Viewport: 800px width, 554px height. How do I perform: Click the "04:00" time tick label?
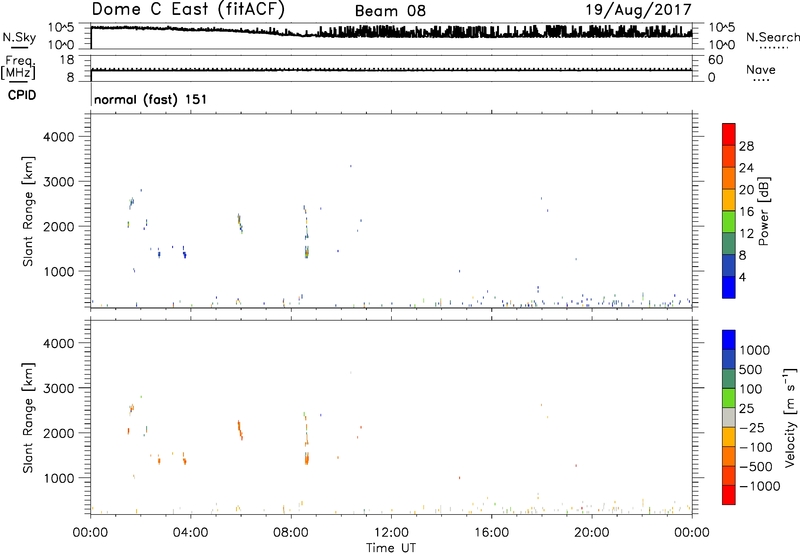pos(191,533)
